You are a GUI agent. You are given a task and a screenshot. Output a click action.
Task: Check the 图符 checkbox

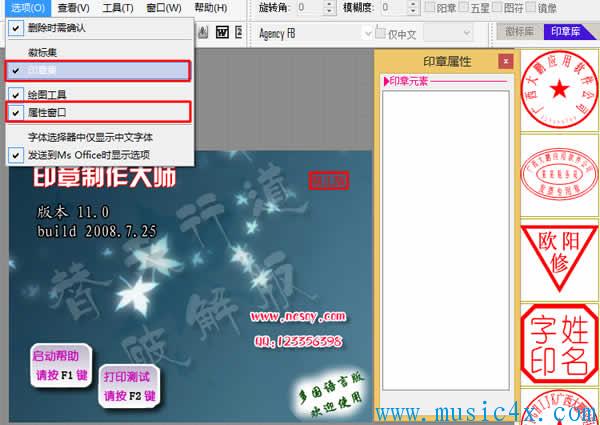(x=497, y=7)
